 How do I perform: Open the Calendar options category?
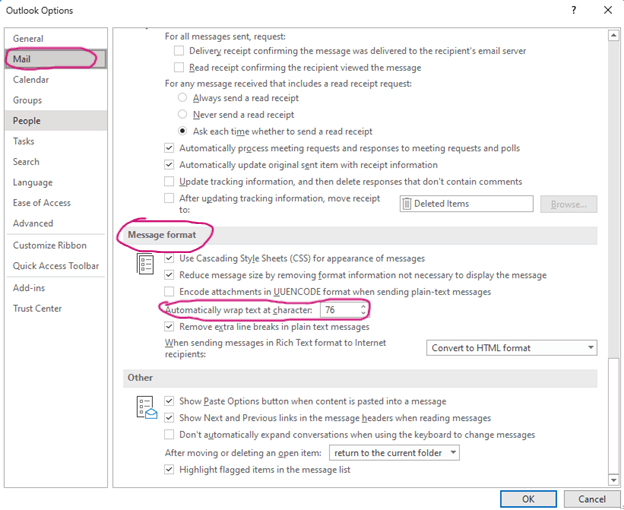pos(56,80)
